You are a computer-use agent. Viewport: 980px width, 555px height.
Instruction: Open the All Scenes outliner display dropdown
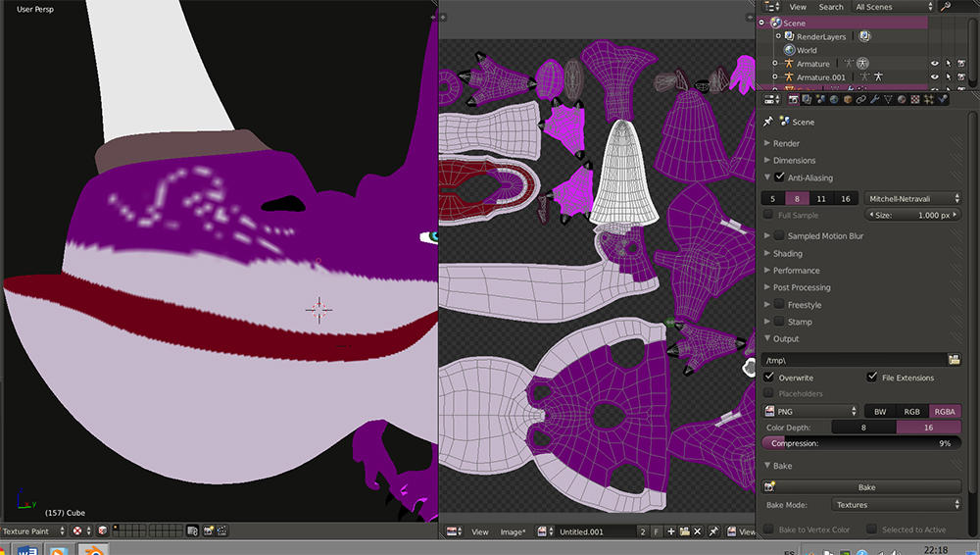point(892,7)
